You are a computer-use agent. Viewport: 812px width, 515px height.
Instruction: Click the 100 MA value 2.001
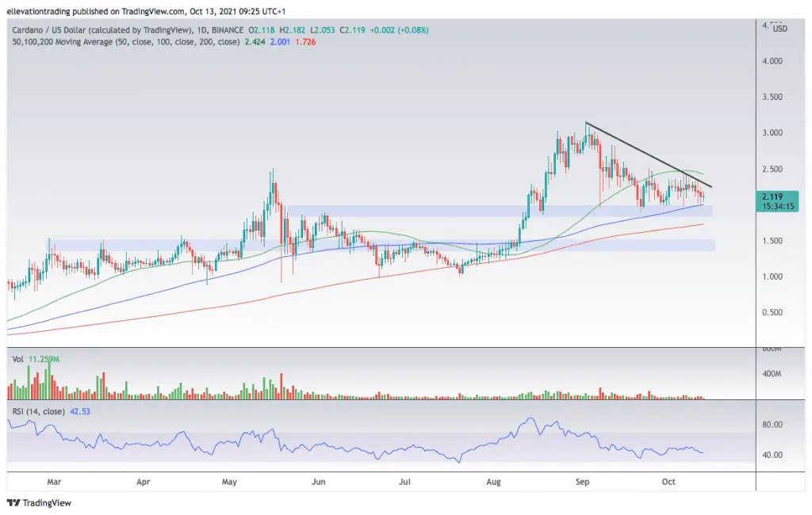(280, 42)
